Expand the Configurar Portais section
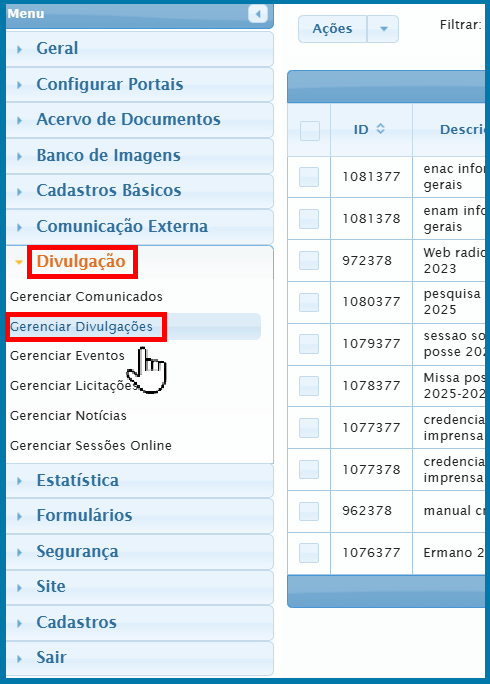The width and height of the screenshot is (490, 684). [x=140, y=85]
